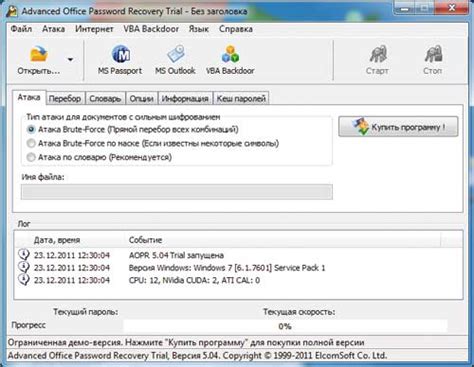474x367 pixels.
Task: Click the info icon of AOPR 5.04 log row
Action: tap(24, 255)
